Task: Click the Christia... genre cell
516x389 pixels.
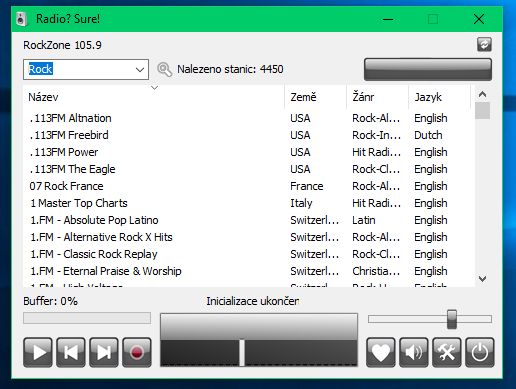Action: pos(376,271)
